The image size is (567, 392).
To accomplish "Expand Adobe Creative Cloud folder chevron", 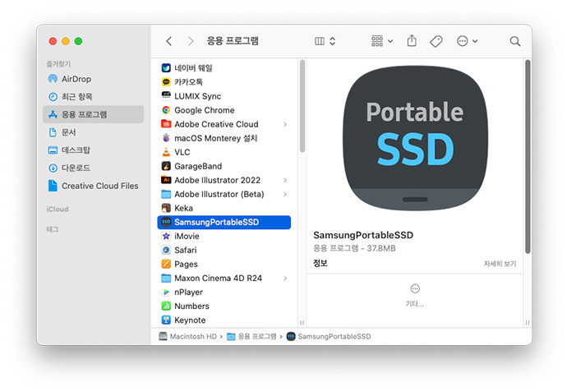I will click(x=285, y=124).
